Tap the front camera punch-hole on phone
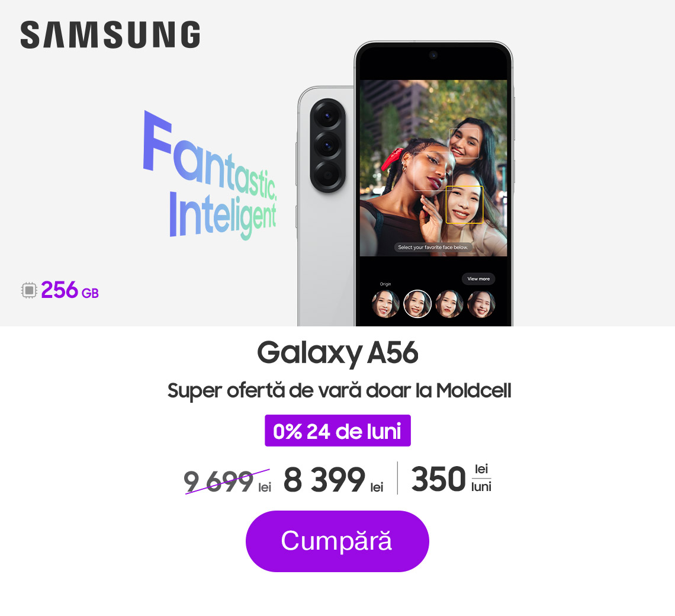This screenshot has height=616, width=675. (433, 55)
